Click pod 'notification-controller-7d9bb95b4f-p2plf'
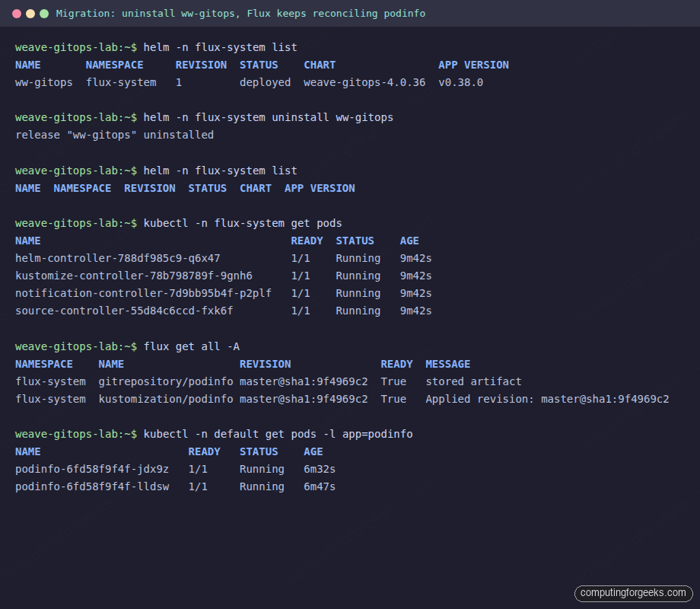This screenshot has height=609, width=700. [143, 293]
